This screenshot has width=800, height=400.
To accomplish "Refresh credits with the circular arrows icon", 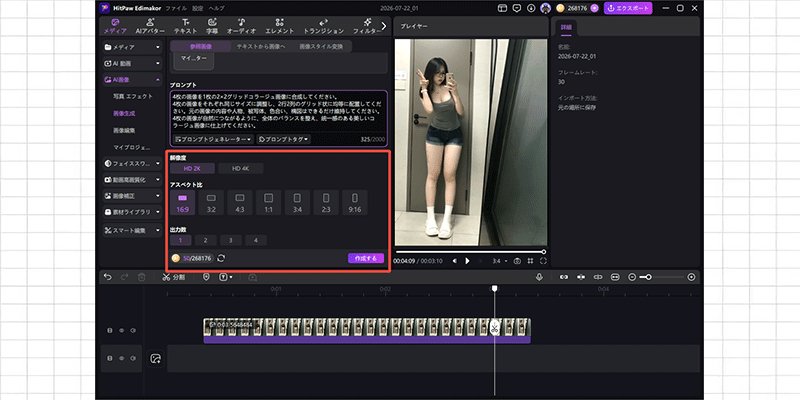I will pyautogui.click(x=221, y=258).
